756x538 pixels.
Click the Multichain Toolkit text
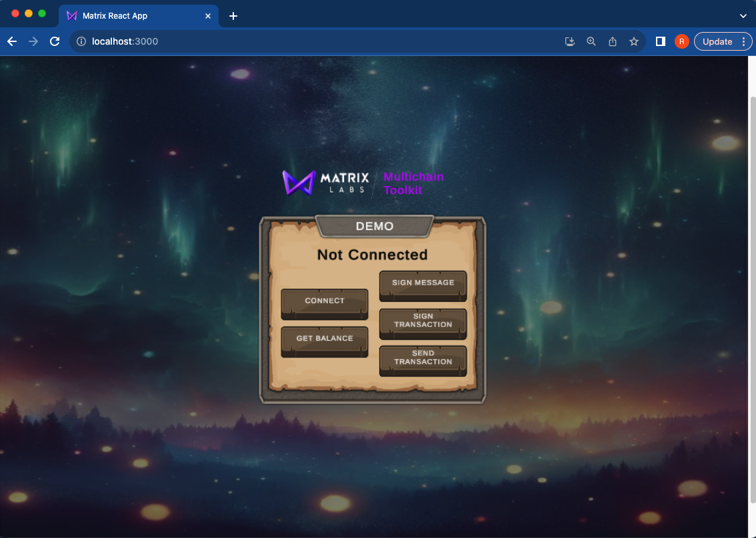point(413,183)
